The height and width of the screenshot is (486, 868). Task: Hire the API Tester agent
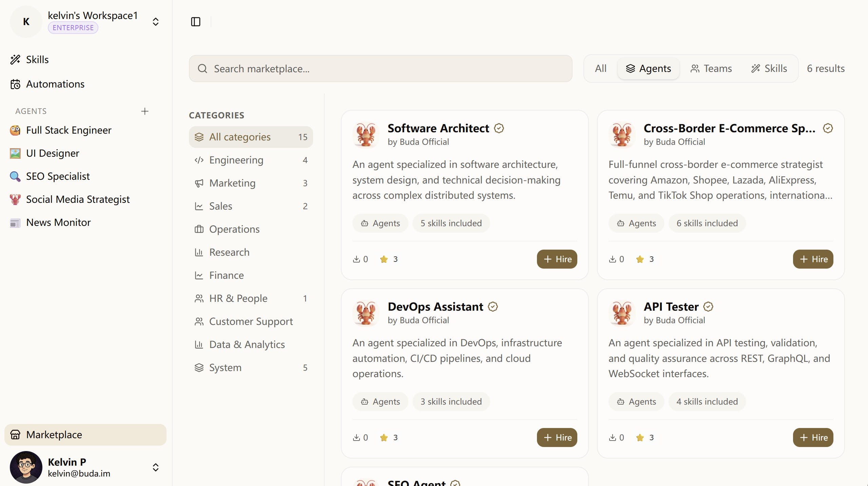[x=813, y=438]
